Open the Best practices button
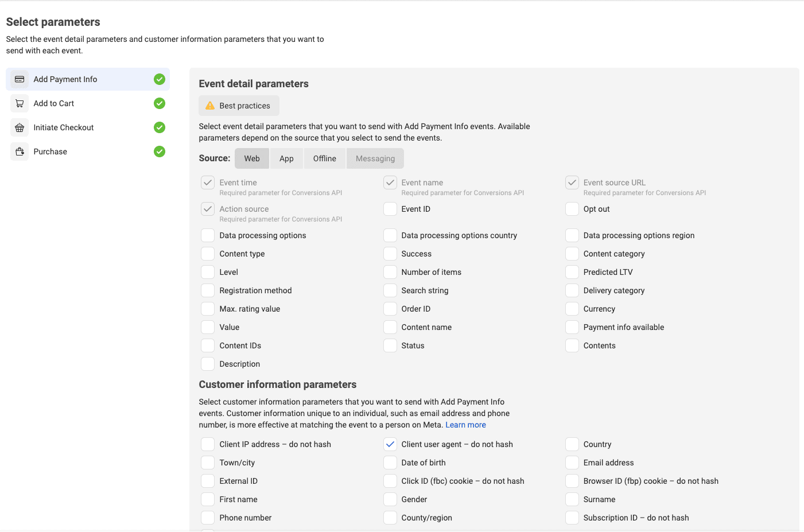The height and width of the screenshot is (532, 804). tap(239, 106)
